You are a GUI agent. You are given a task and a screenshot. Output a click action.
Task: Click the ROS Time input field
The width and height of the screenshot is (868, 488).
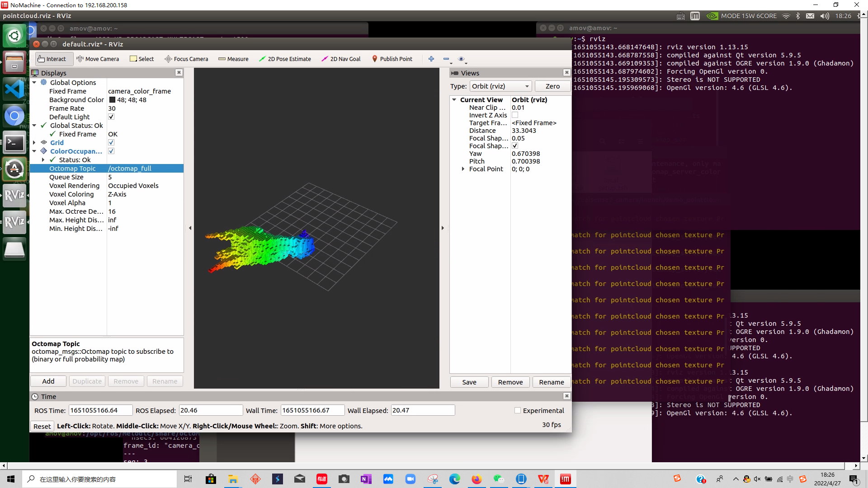(x=100, y=410)
